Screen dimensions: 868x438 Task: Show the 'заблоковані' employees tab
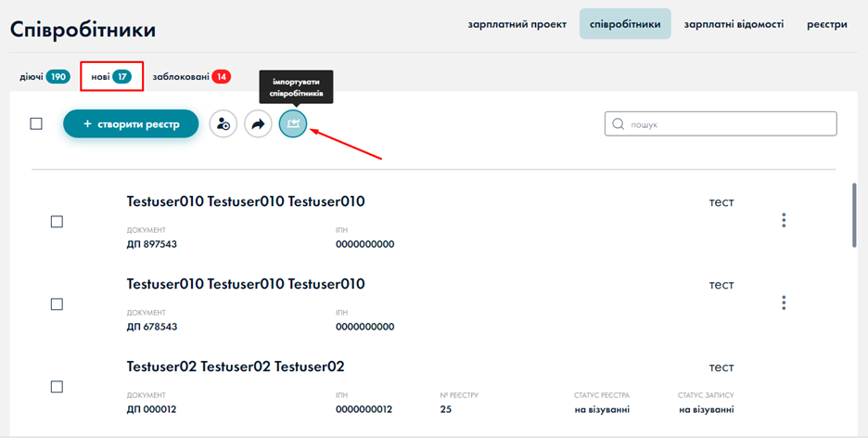coord(191,76)
